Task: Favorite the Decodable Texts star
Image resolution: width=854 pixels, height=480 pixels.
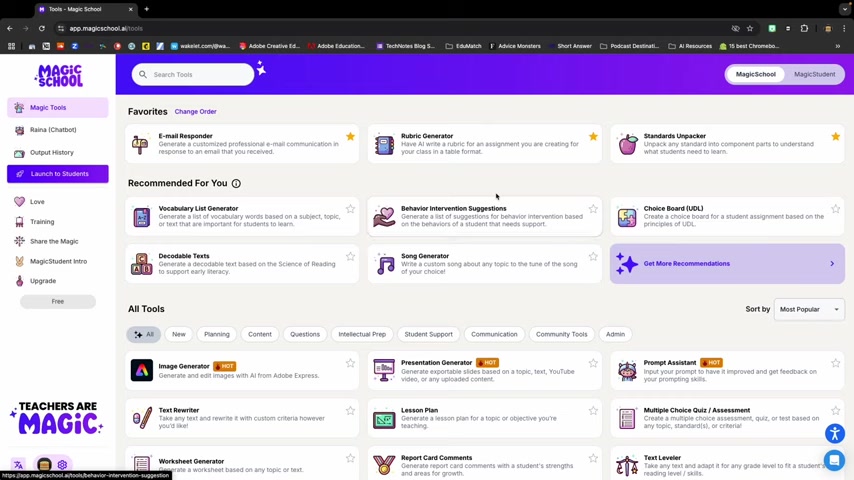Action: pos(350,256)
